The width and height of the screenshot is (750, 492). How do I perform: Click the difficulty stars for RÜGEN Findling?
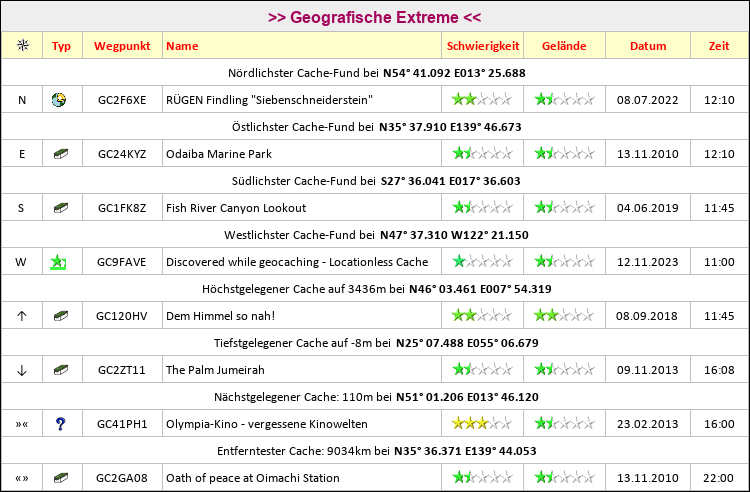click(482, 100)
